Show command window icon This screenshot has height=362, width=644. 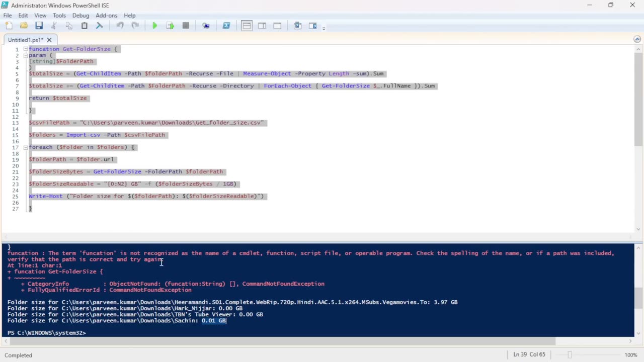(x=297, y=26)
